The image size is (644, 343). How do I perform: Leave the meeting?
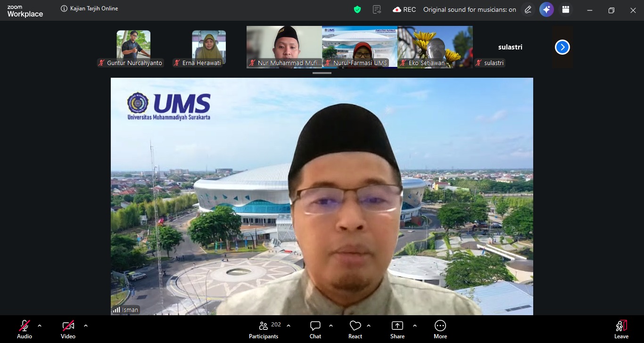tap(621, 330)
